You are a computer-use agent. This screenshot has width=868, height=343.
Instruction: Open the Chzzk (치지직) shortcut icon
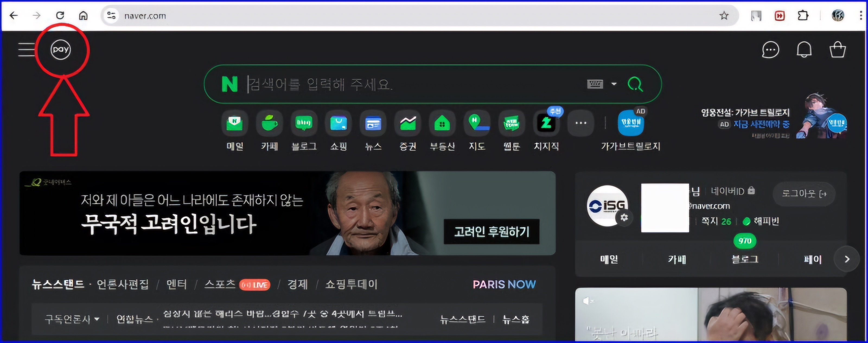pyautogui.click(x=546, y=123)
